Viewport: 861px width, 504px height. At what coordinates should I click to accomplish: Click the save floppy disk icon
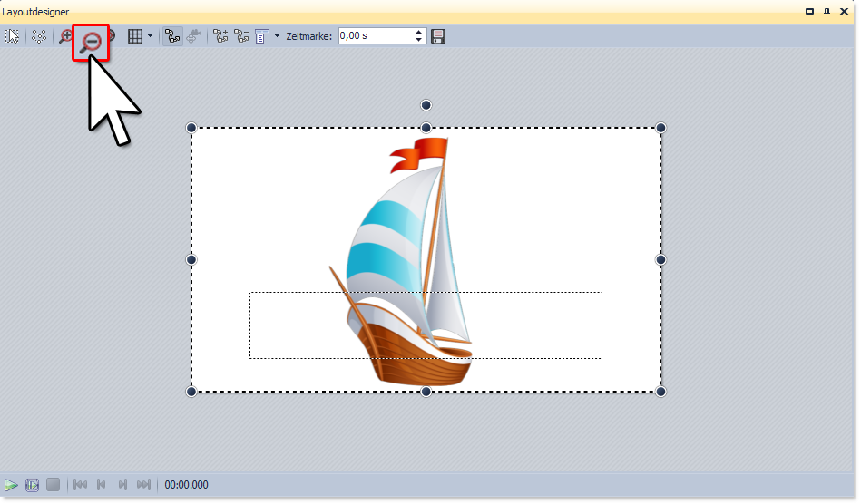tap(438, 36)
